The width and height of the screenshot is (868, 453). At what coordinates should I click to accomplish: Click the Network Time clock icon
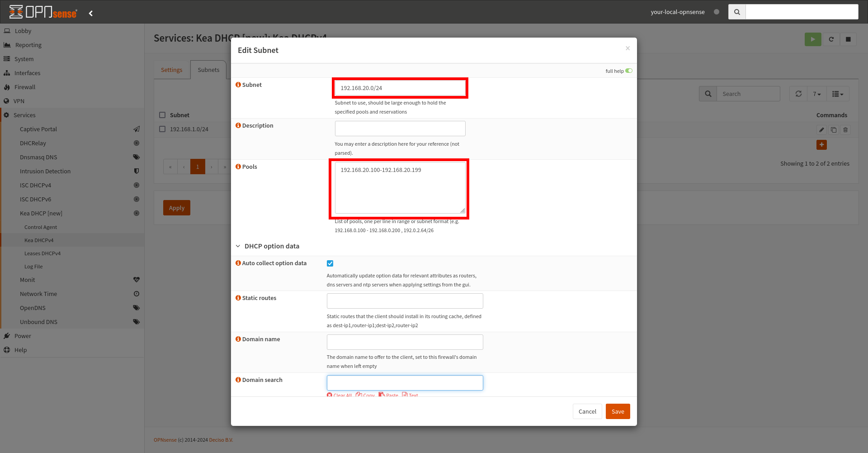137,294
